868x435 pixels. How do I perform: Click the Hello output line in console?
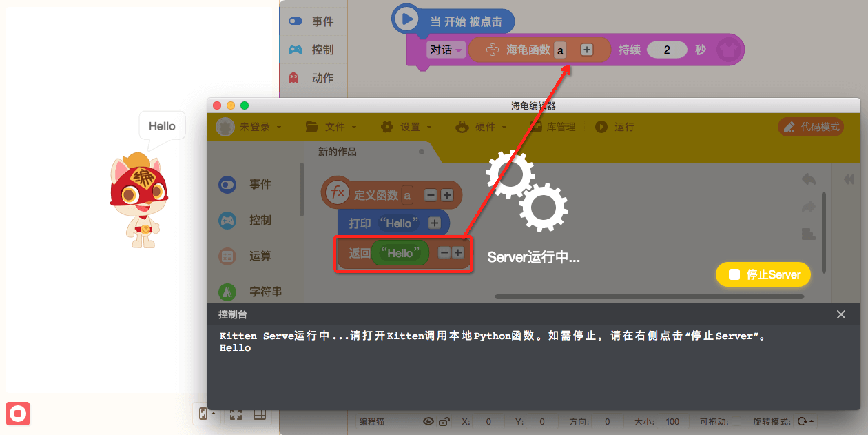coord(235,348)
